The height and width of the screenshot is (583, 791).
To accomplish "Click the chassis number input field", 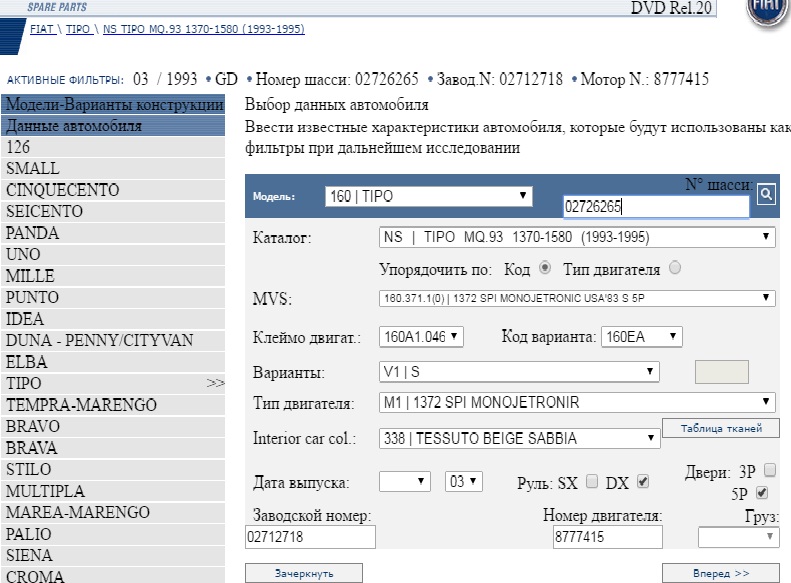I will click(655, 207).
